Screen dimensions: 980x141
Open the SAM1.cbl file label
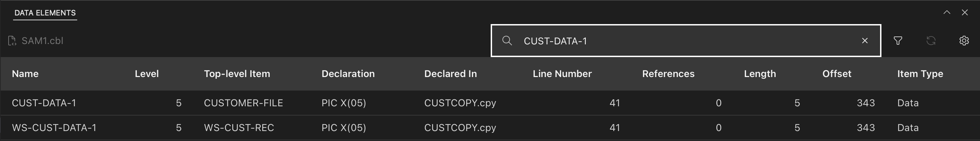(x=42, y=41)
